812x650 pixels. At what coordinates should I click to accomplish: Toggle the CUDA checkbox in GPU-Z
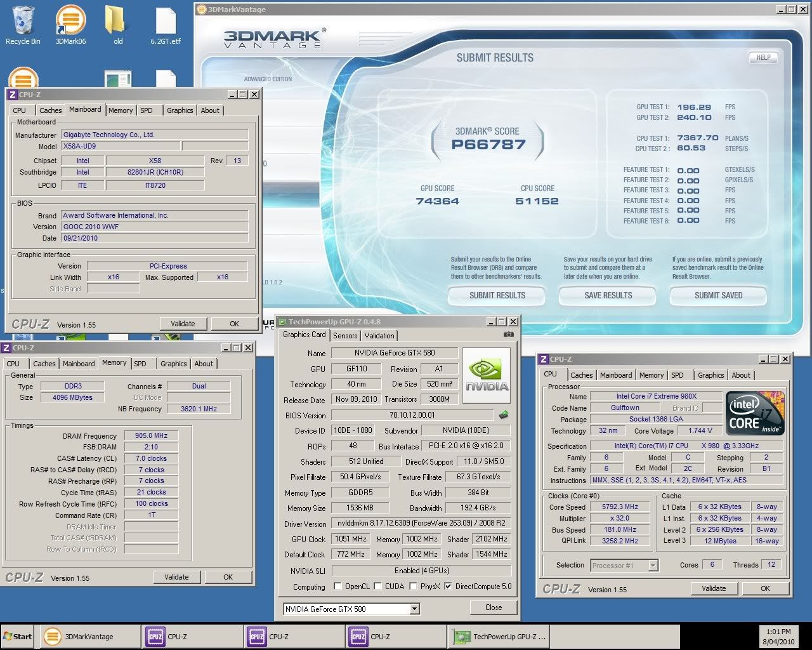pos(377,587)
